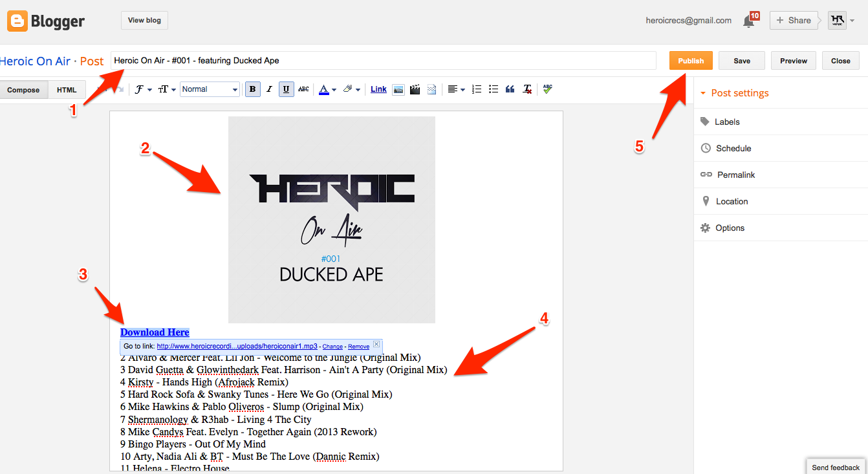
Task: Open the notifications bell
Action: (x=749, y=21)
